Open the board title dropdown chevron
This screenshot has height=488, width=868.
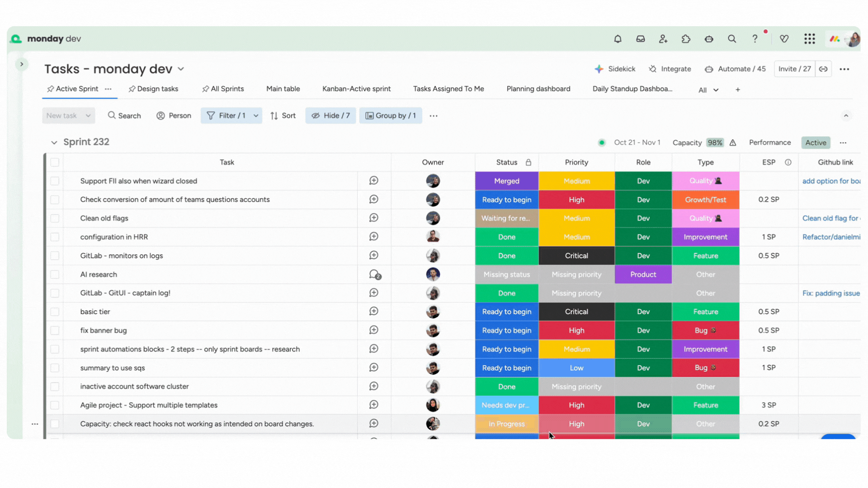181,69
